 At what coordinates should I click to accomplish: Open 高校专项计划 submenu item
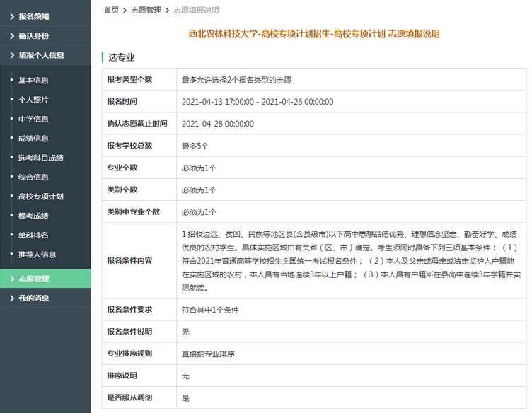(41, 197)
